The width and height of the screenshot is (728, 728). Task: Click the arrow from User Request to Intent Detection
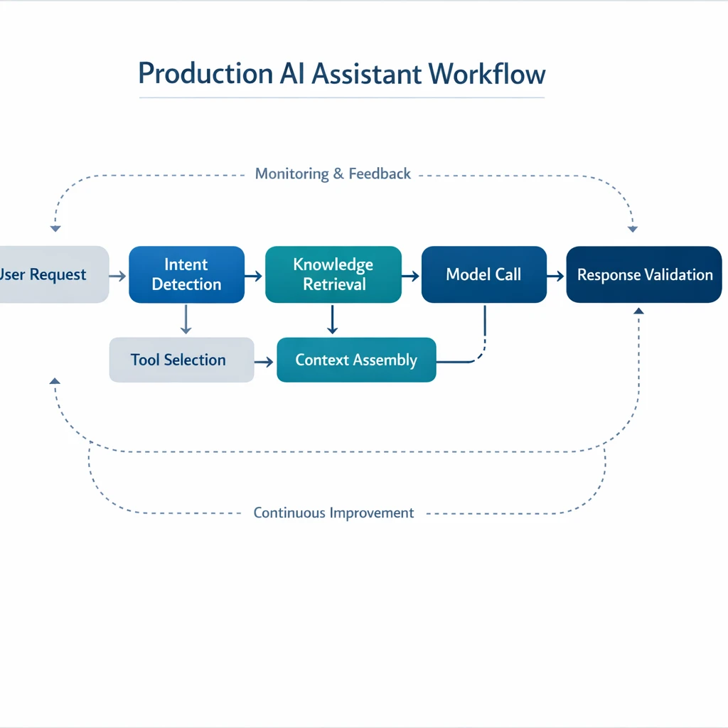point(117,274)
